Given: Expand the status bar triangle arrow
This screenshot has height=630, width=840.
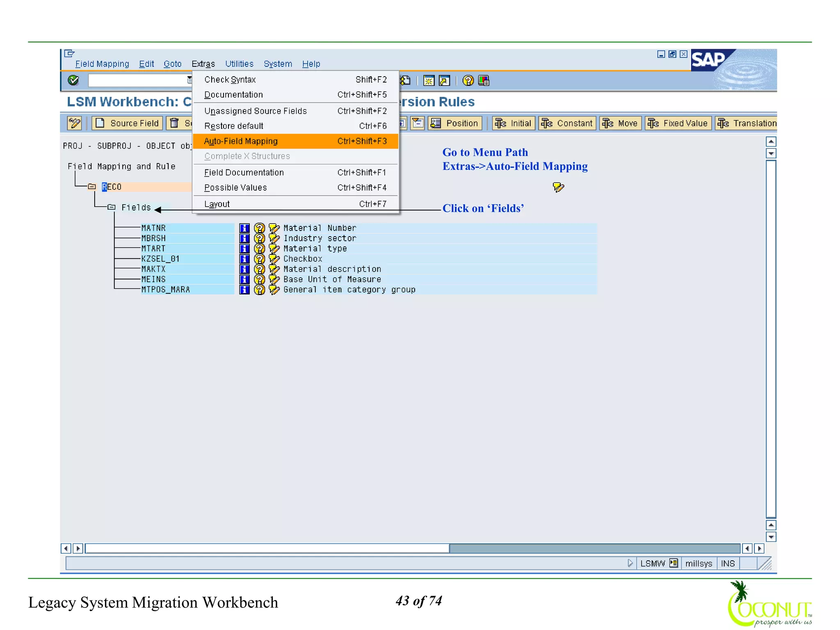Looking at the screenshot, I should (x=630, y=563).
